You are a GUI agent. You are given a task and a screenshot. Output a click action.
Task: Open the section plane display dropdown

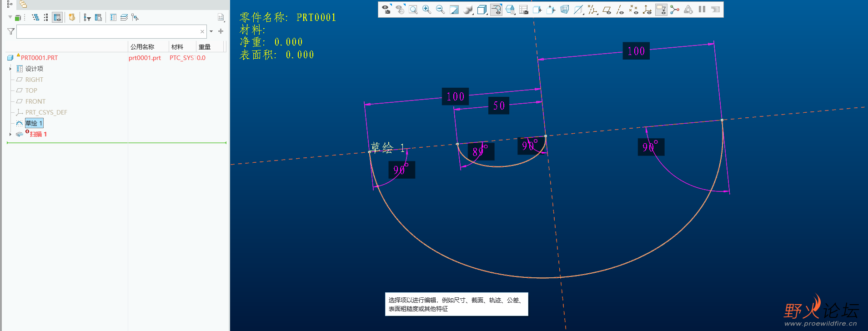pos(578,10)
